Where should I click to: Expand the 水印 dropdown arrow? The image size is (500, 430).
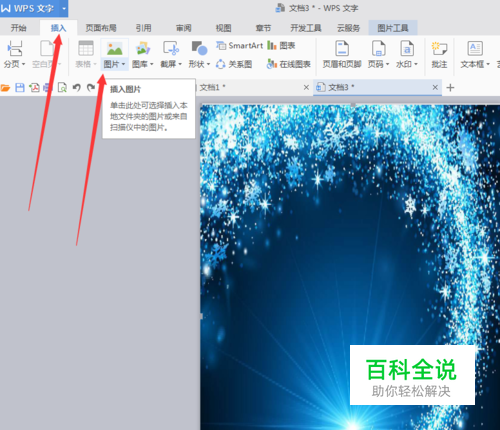[x=416, y=64]
